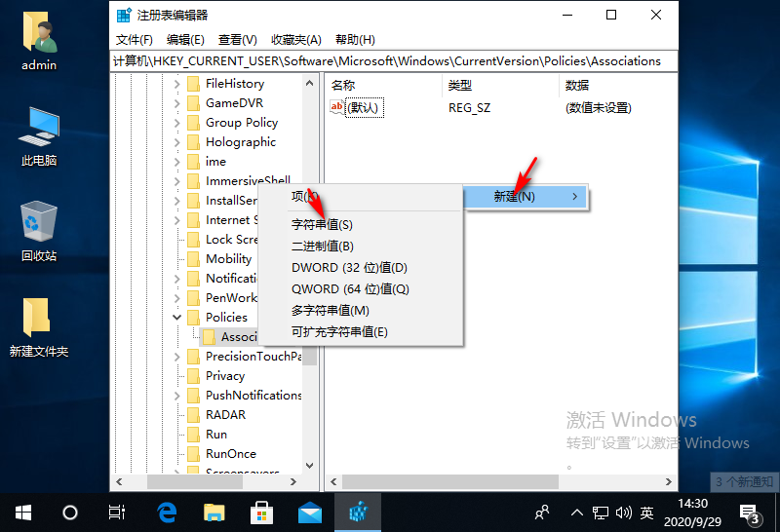The image size is (780, 532).
Task: Click the network icon in the system tray
Action: 601,513
